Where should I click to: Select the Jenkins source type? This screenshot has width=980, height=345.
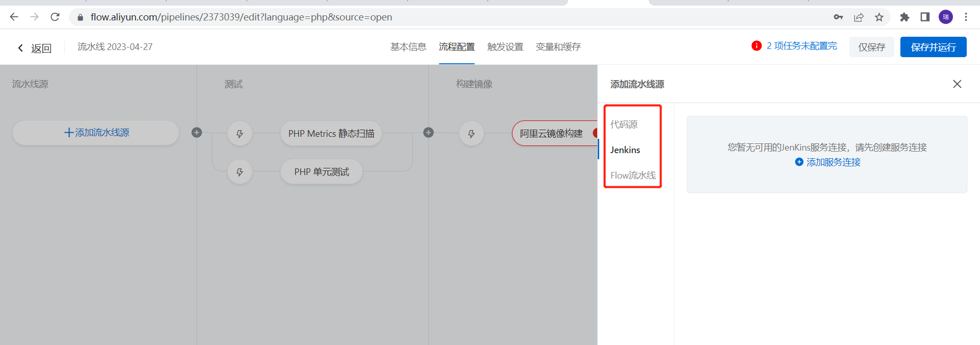pyautogui.click(x=625, y=150)
